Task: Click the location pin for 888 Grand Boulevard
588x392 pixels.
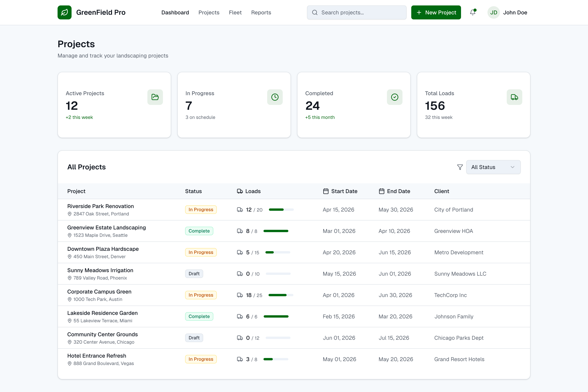Action: (70, 363)
